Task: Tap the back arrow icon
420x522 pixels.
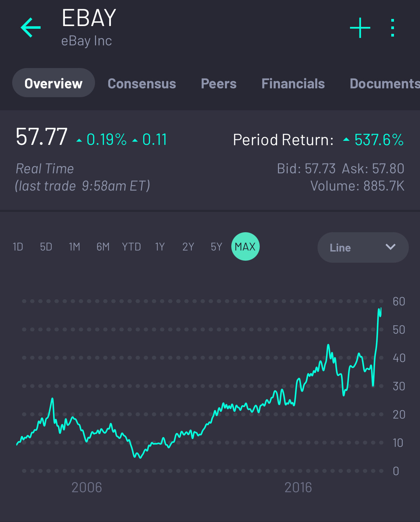Action: coord(31,27)
